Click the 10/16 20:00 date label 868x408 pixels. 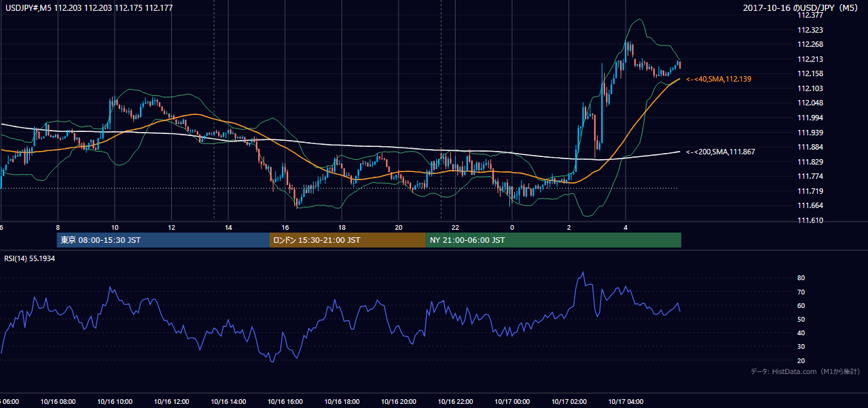[399, 402]
